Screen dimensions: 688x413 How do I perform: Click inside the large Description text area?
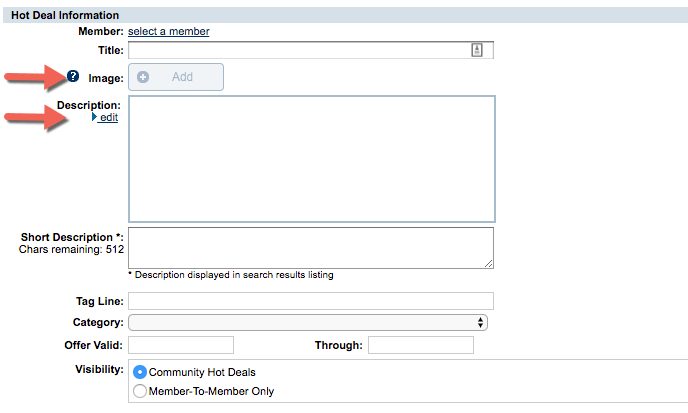[x=311, y=158]
